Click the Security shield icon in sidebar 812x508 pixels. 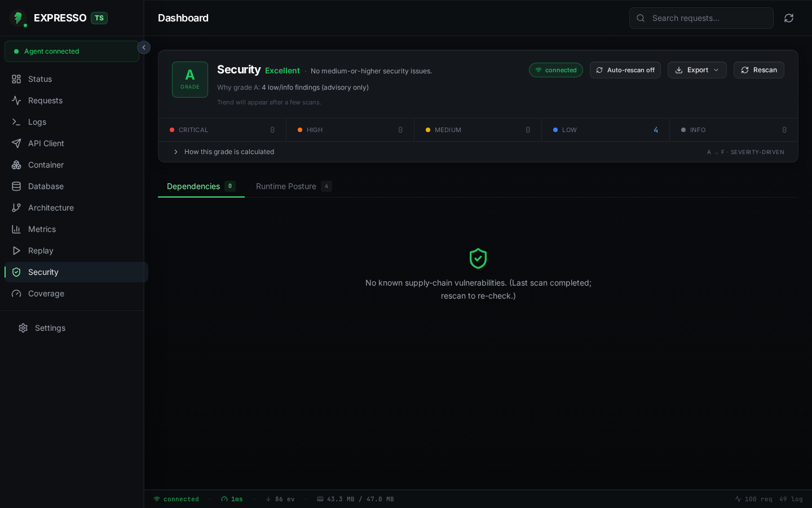pyautogui.click(x=16, y=272)
